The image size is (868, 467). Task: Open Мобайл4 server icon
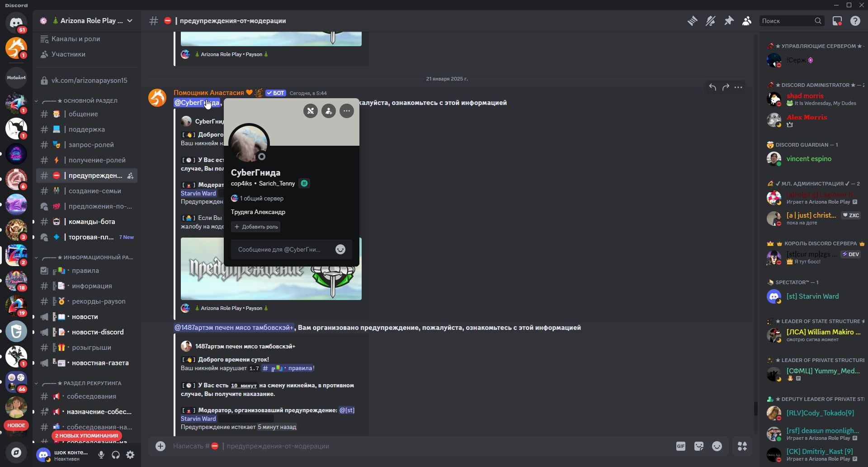[x=16, y=78]
